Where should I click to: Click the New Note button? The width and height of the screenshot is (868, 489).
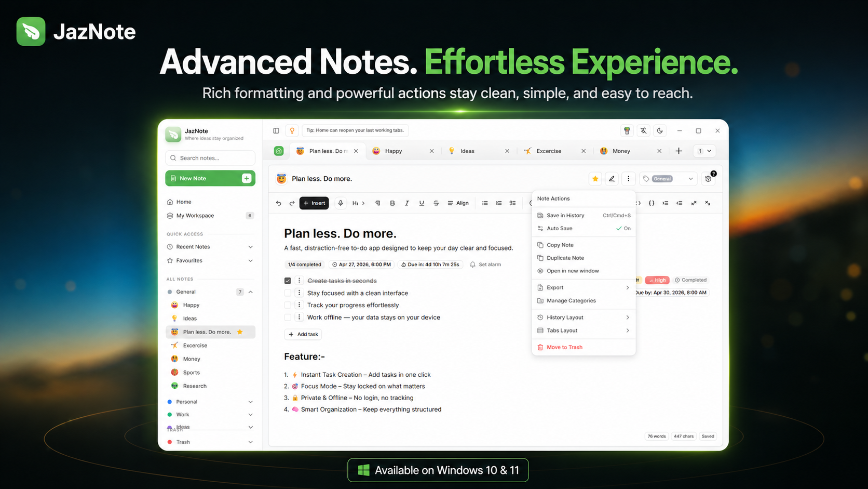pyautogui.click(x=210, y=178)
